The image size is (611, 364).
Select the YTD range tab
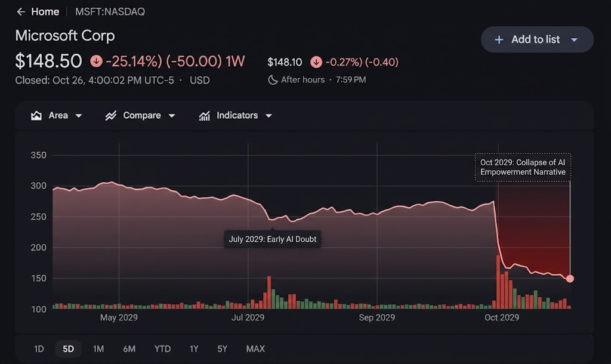(x=162, y=348)
